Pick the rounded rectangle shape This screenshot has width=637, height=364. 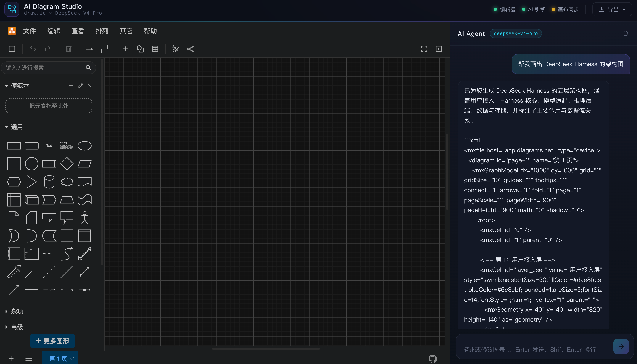pyautogui.click(x=32, y=146)
